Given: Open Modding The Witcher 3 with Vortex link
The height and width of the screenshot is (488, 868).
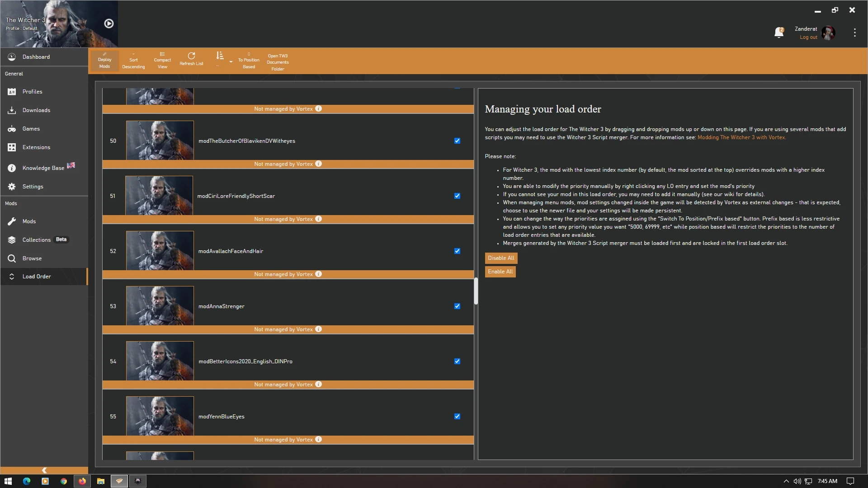Looking at the screenshot, I should (x=741, y=137).
